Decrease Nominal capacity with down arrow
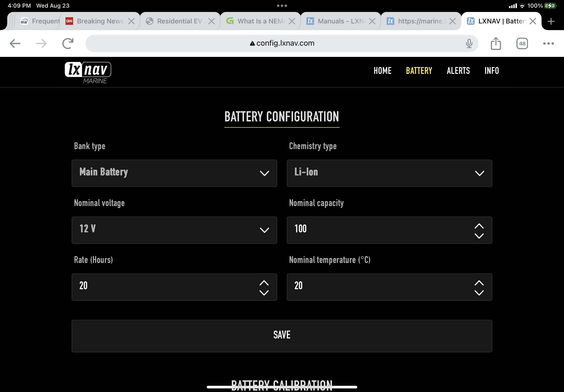 click(479, 236)
